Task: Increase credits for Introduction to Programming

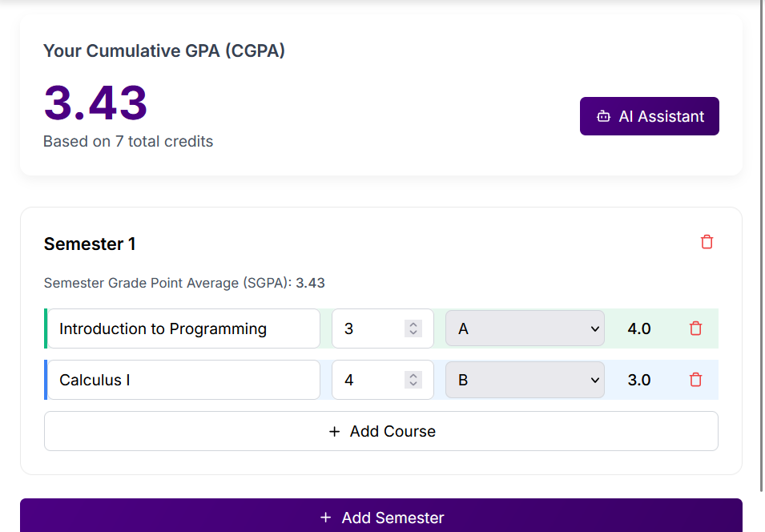Action: (414, 323)
